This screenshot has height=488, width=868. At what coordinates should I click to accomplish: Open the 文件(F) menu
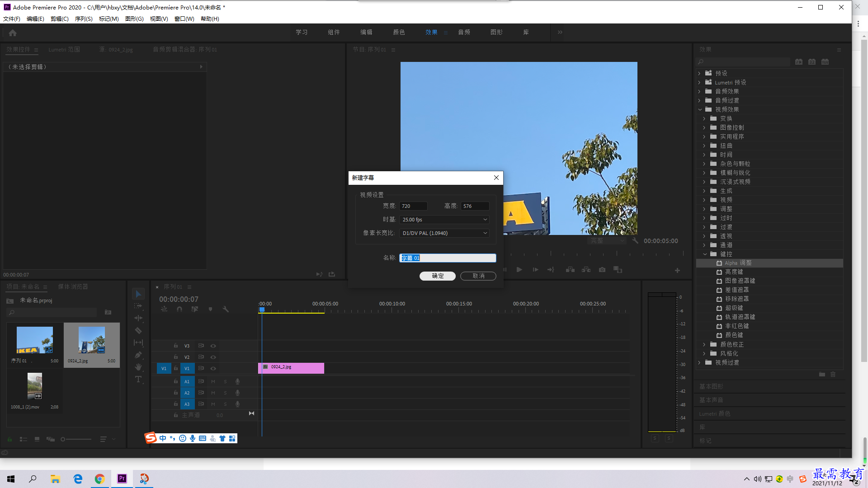click(x=12, y=19)
